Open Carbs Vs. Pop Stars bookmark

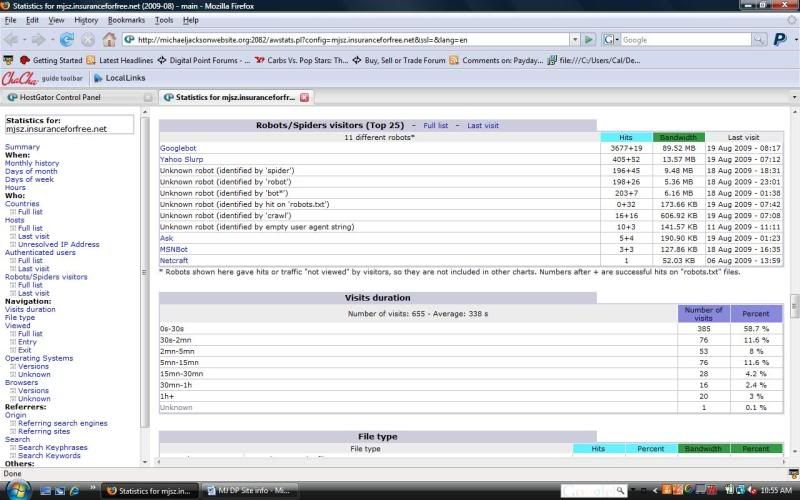301,60
